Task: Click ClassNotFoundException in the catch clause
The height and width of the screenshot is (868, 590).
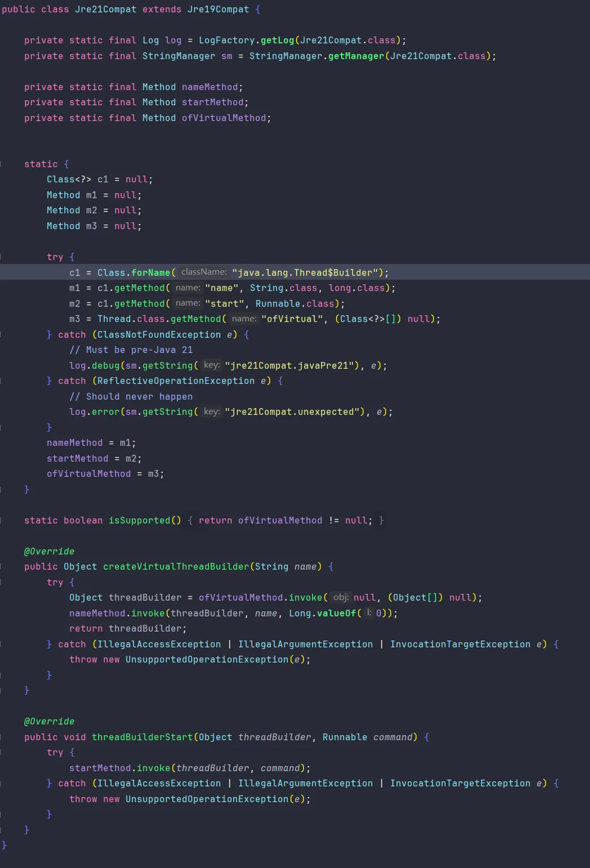Action: [159, 335]
